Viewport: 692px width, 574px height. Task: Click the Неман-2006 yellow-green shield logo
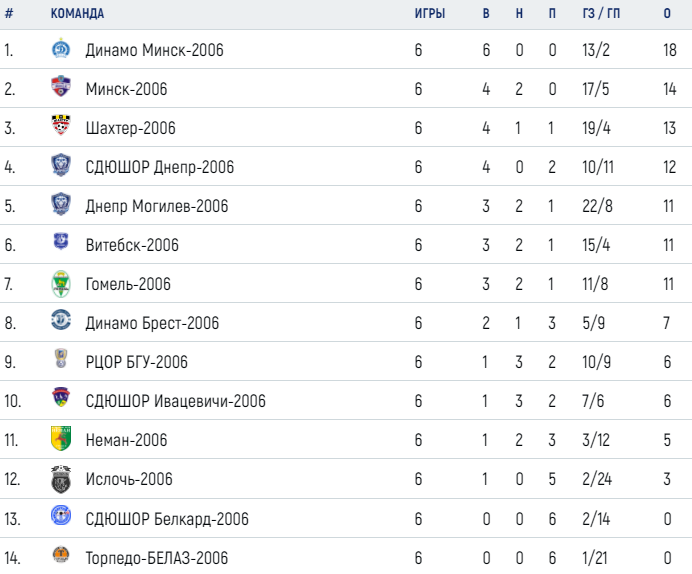point(61,438)
